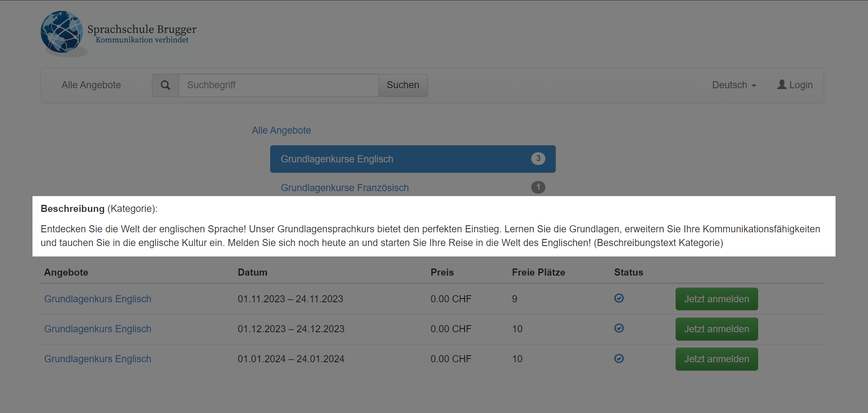Click Jetzt anmelden for the December course
Screen dimensions: 868x413
click(716, 329)
